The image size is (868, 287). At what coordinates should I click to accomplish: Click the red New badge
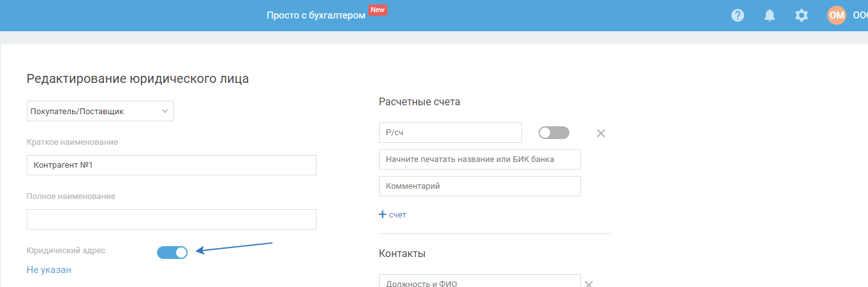tap(378, 10)
